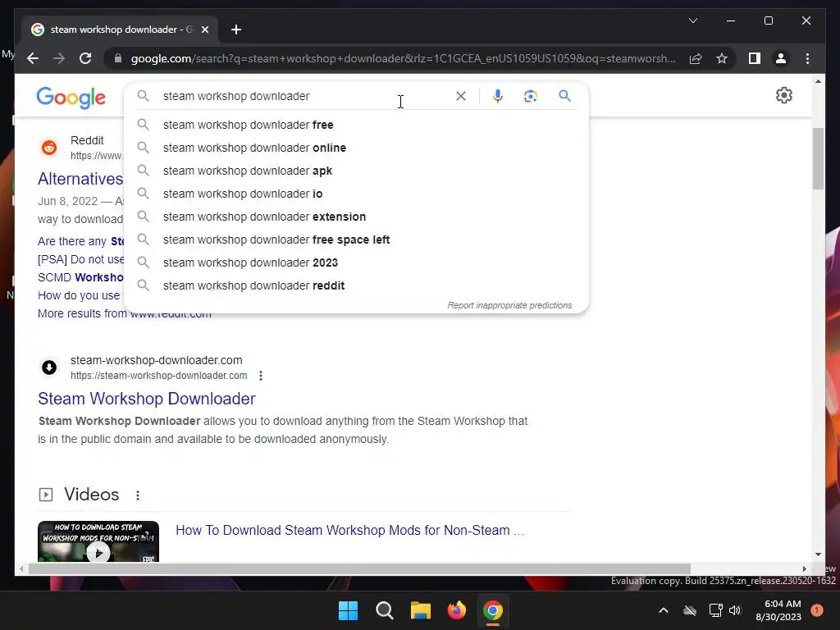The width and height of the screenshot is (840, 630).
Task: Open '[PSA] Do not use' sublink
Action: [x=80, y=259]
